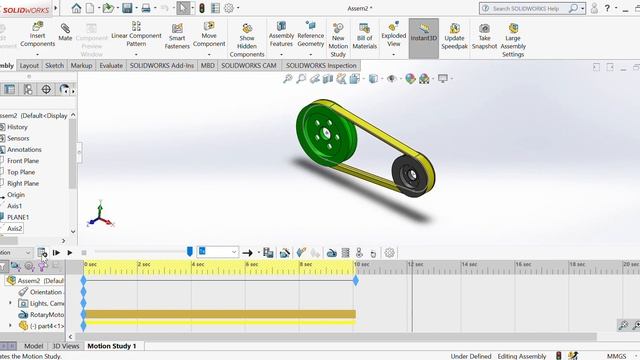This screenshot has height=360, width=640.
Task: Switch to the 3D Views tab
Action: coord(66,346)
